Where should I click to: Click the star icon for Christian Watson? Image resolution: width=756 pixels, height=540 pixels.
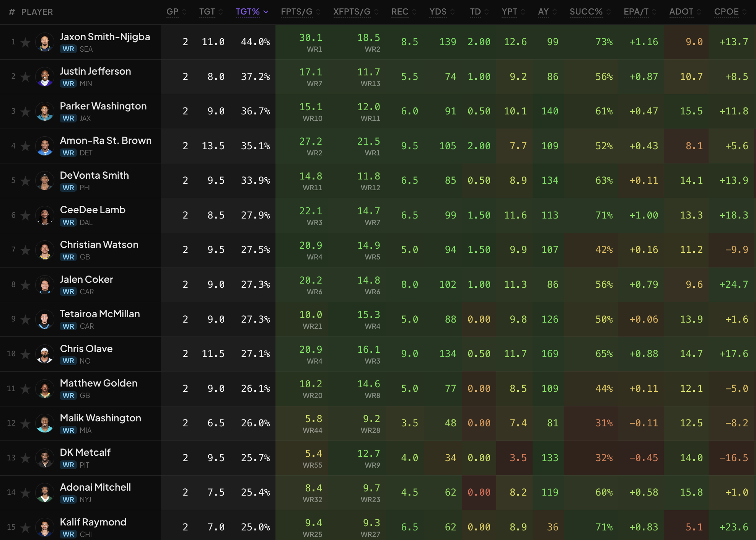[x=25, y=250]
